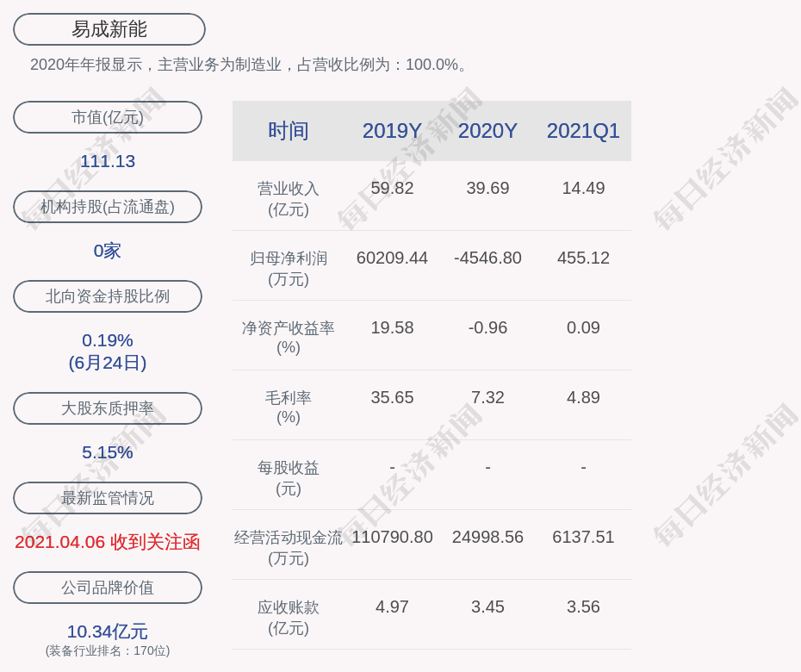Click the 营业收入(亿元) row label
Image resolution: width=801 pixels, height=672 pixels.
click(289, 198)
